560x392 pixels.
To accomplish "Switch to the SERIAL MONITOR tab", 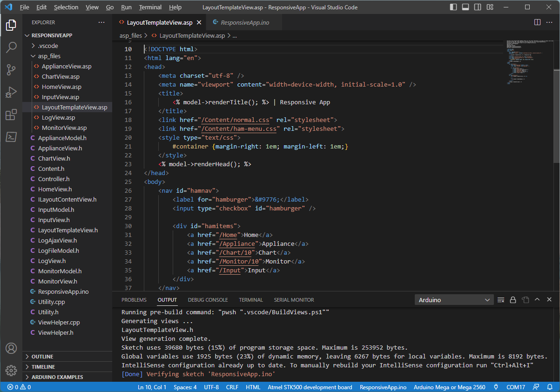I will [294, 300].
